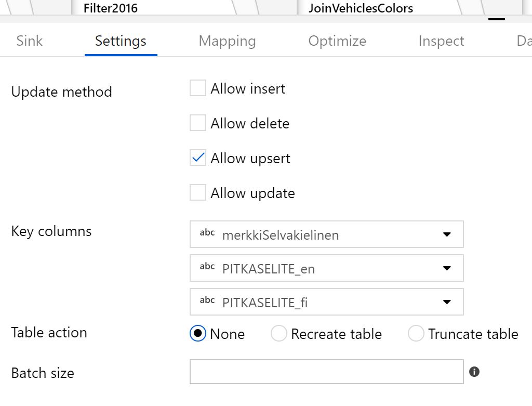Choose the Recreate table radio option

pos(279,333)
